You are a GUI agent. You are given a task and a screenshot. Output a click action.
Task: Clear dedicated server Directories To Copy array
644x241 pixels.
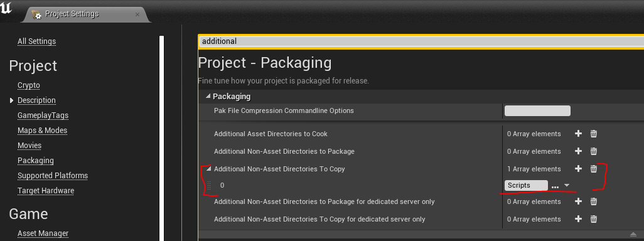tap(594, 219)
